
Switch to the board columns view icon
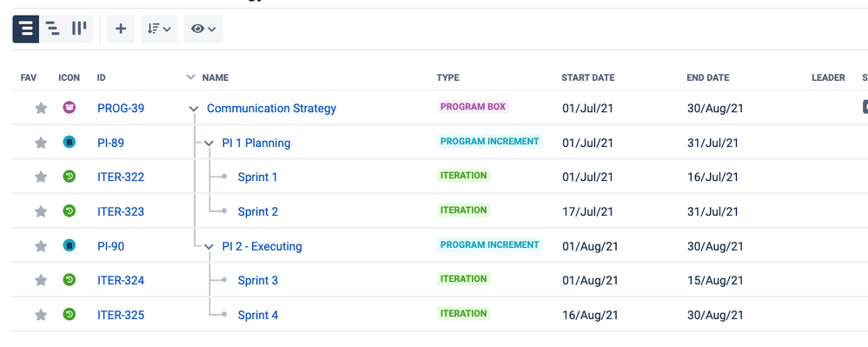pyautogui.click(x=79, y=29)
